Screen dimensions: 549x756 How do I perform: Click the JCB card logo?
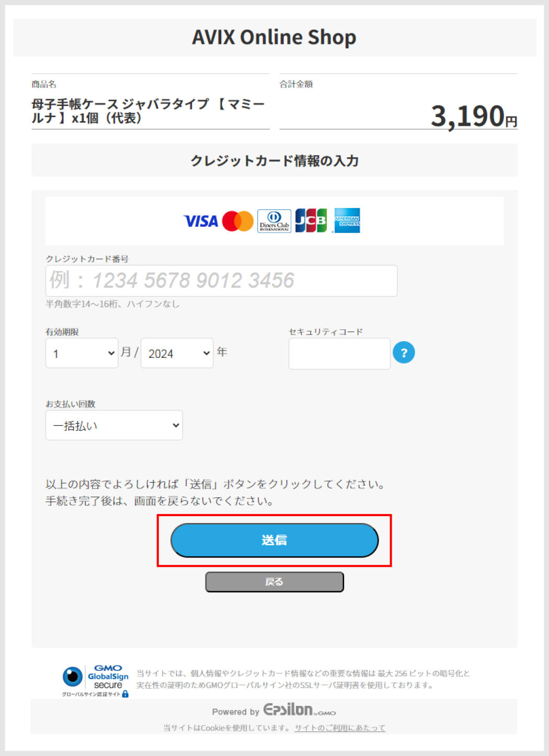point(311,220)
